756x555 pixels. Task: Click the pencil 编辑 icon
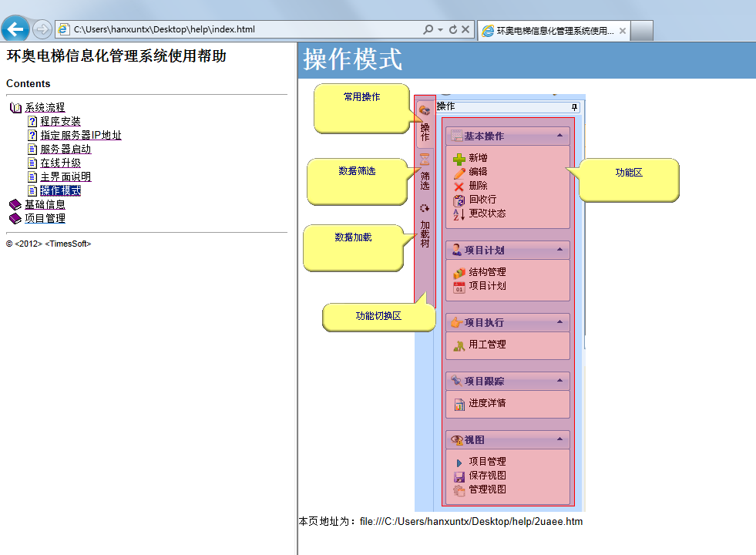[x=459, y=172]
